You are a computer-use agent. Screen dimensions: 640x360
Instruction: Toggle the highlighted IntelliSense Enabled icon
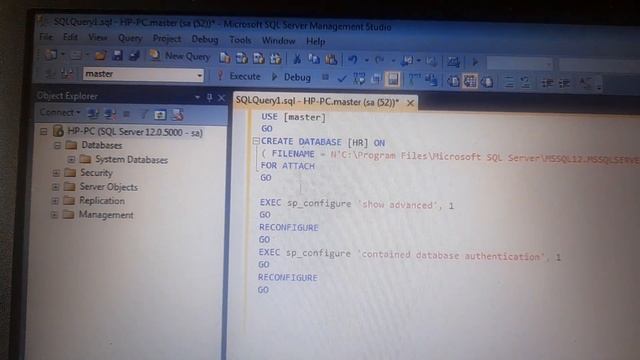tap(393, 79)
